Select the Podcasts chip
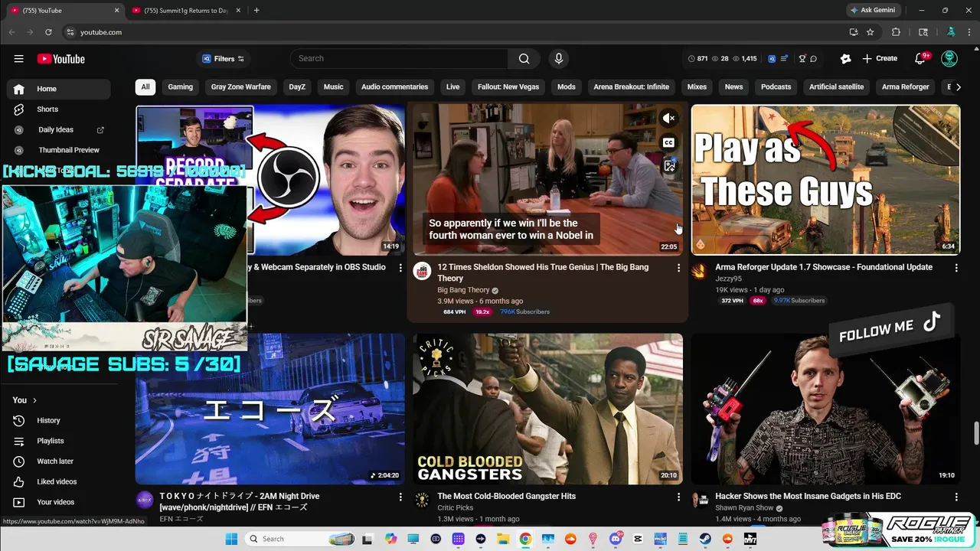This screenshot has width=980, height=551. tap(776, 86)
